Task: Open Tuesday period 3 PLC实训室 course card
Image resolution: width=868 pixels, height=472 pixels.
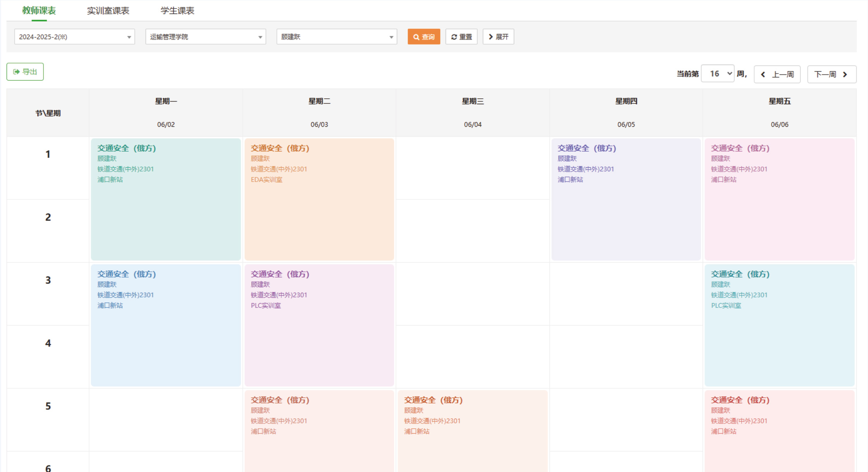Action: (x=319, y=325)
